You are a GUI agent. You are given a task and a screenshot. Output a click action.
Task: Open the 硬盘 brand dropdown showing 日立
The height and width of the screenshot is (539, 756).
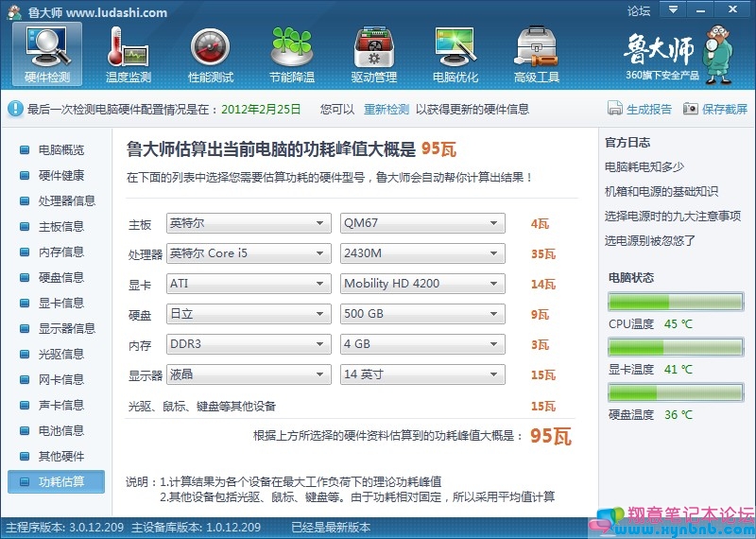249,314
